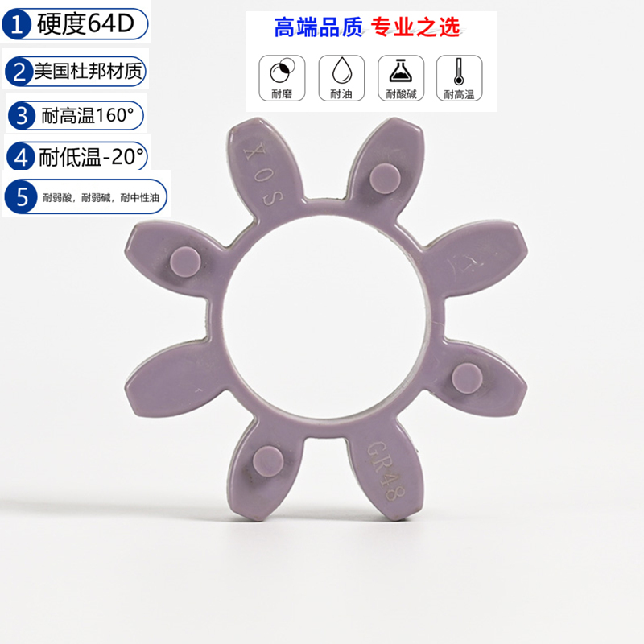Click the blue number 3 circle badge
Screen dimensions: 644x644
pos(22,115)
